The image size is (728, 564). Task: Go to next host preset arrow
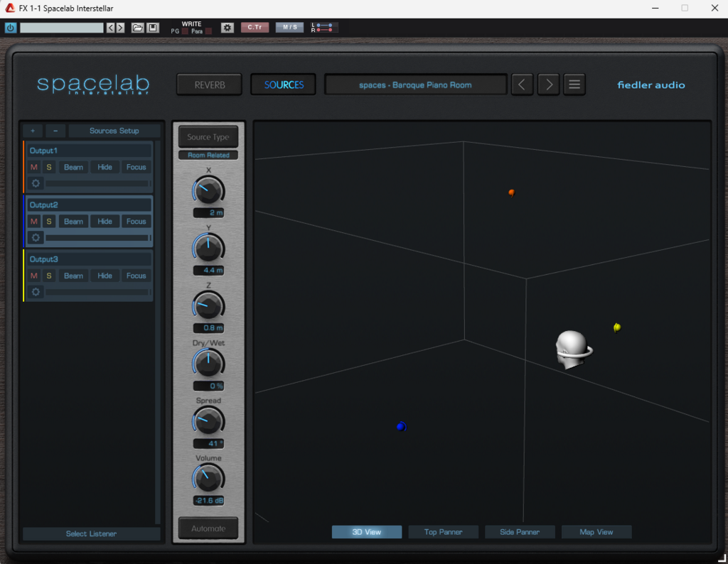pyautogui.click(x=120, y=28)
